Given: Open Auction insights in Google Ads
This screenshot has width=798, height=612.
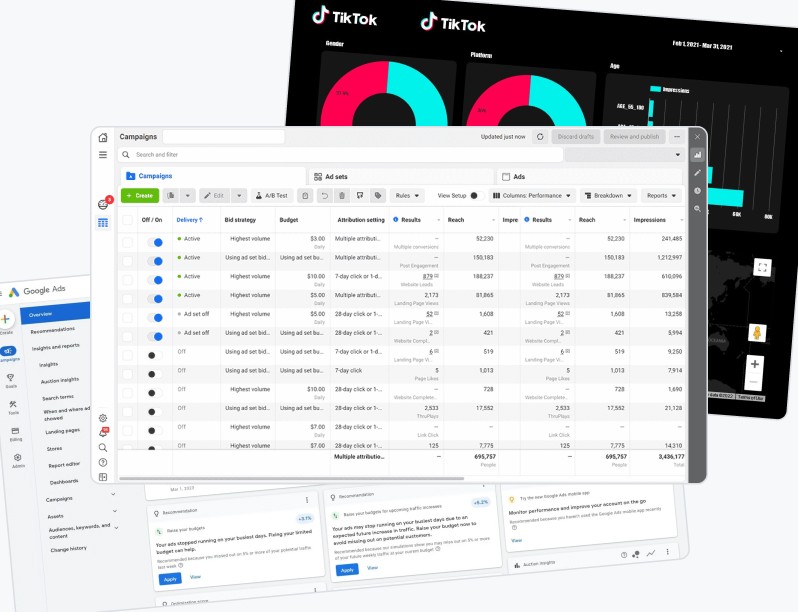Looking at the screenshot, I should pyautogui.click(x=60, y=380).
